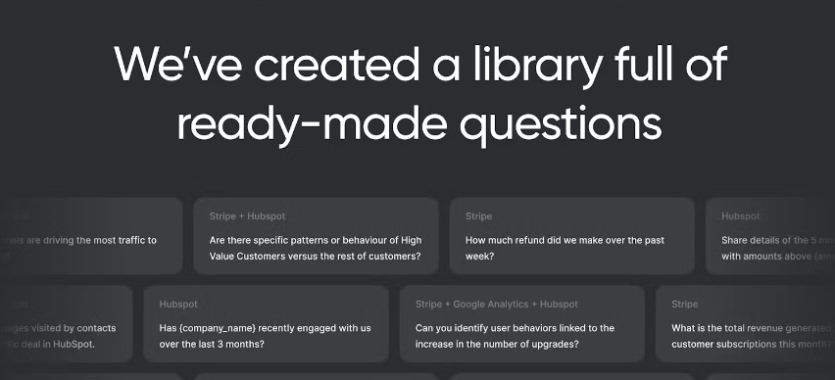Click the "over the last 3 months?" text line

click(x=211, y=344)
